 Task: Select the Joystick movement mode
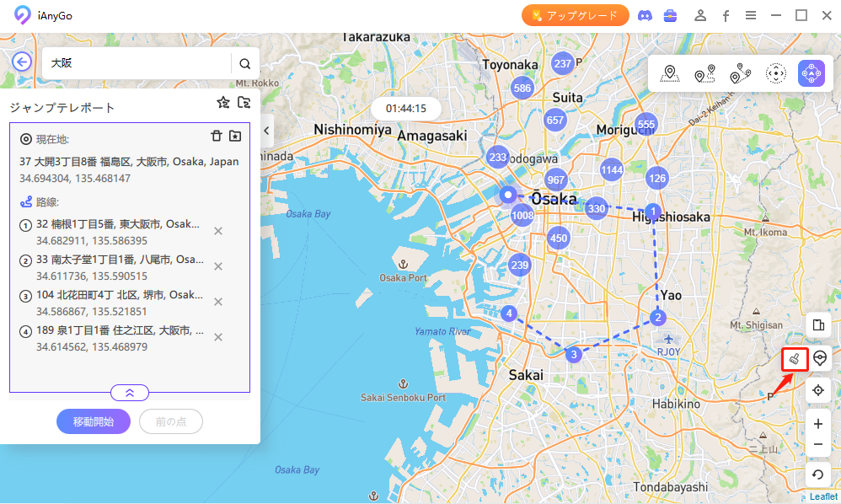tap(775, 73)
